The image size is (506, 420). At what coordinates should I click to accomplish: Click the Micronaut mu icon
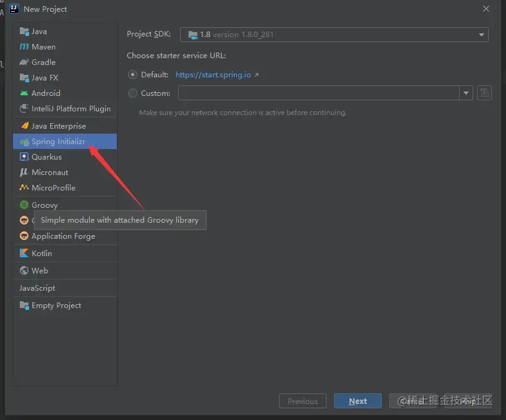24,172
